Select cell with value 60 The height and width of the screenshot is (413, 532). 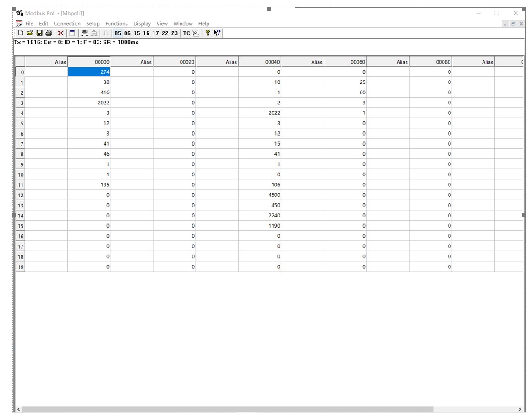click(x=346, y=92)
